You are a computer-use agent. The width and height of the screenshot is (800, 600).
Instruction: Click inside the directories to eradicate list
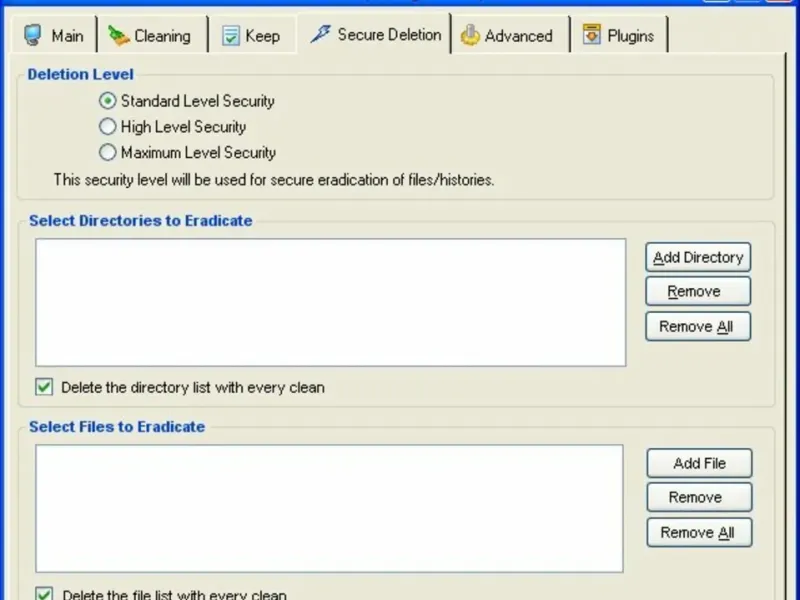[330, 302]
